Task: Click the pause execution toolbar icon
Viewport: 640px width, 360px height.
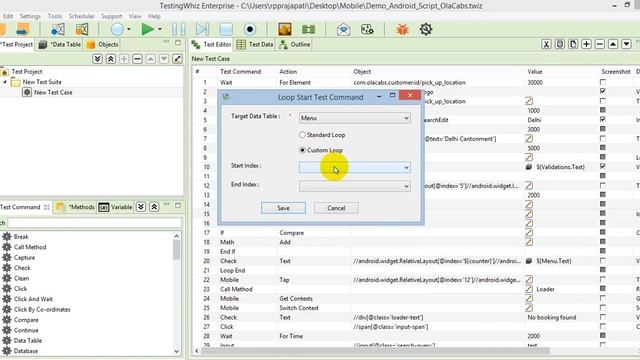Action: [178, 29]
